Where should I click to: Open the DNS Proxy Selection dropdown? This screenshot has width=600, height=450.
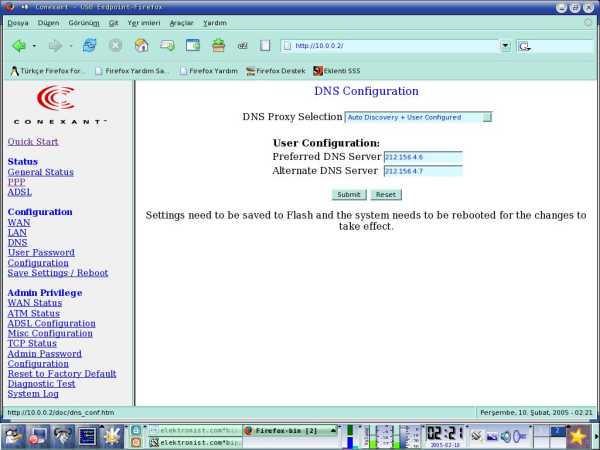(418, 117)
